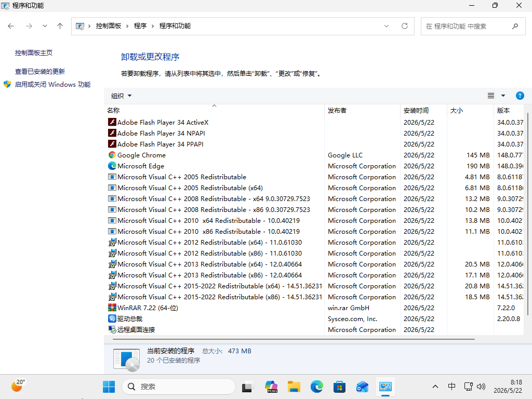The image size is (532, 399).
Task: Expand chevron after 程序 in breadcrumb
Action: (x=153, y=26)
